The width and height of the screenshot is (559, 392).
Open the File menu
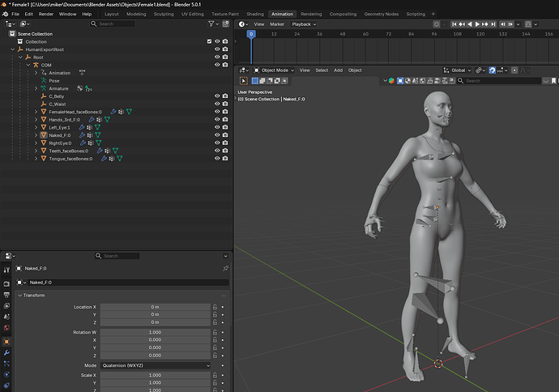[x=15, y=14]
